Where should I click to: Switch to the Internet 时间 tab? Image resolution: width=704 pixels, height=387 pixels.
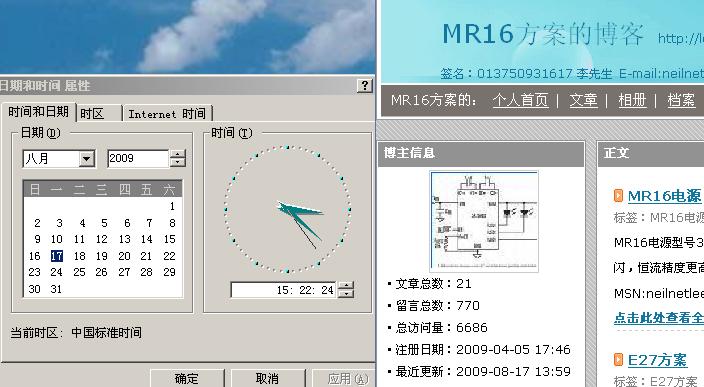[x=167, y=114]
